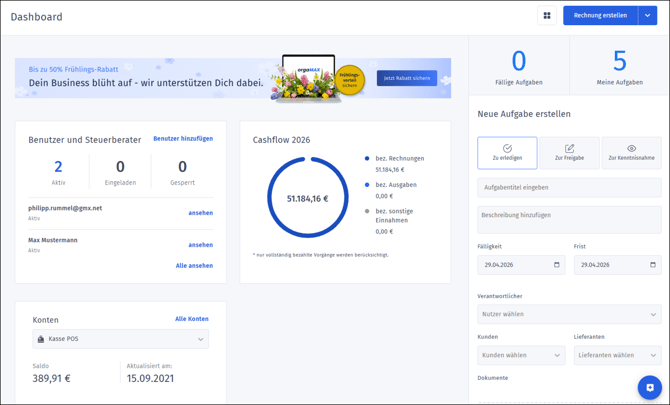670x405 pixels.
Task: Open the dashboard grid layout icon
Action: tap(547, 15)
